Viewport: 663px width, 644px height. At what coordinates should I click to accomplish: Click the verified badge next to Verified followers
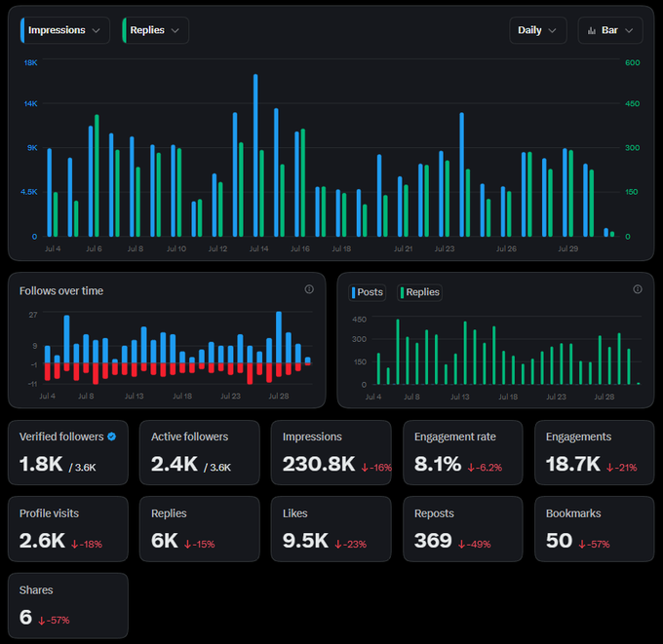(x=111, y=436)
